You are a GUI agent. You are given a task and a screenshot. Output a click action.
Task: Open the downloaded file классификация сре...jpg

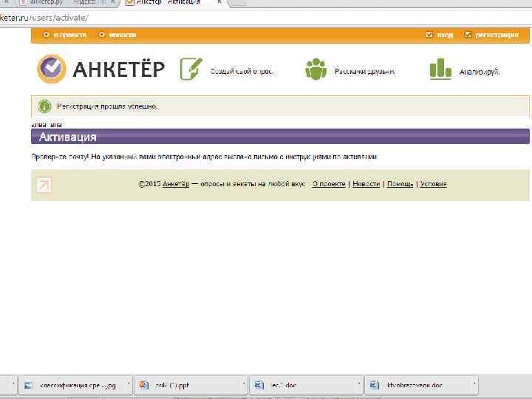tap(75, 385)
